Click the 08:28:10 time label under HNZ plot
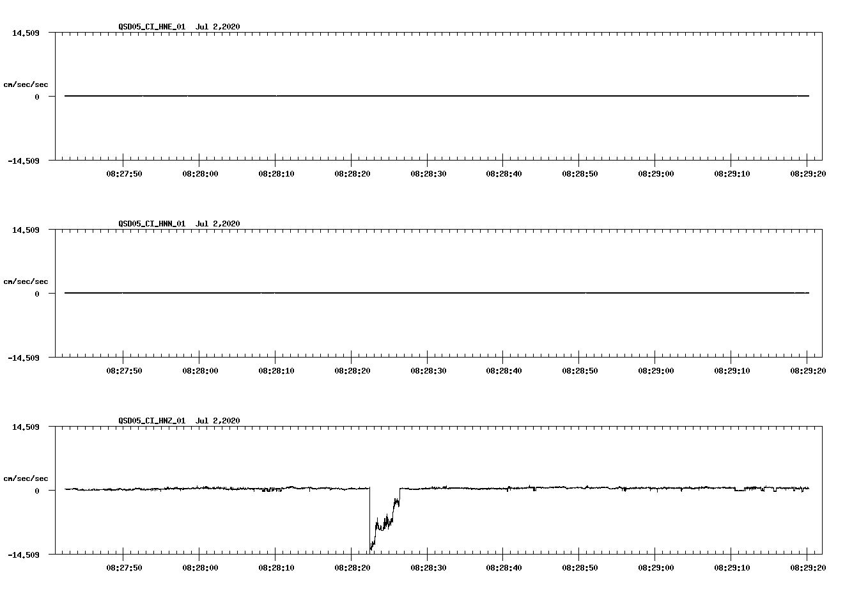868x591 pixels. (276, 568)
